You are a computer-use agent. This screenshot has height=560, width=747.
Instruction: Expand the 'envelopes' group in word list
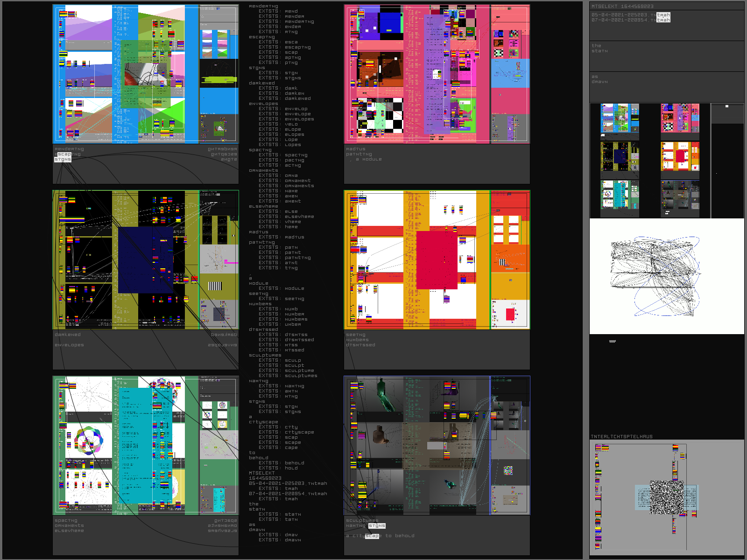pyautogui.click(x=263, y=104)
